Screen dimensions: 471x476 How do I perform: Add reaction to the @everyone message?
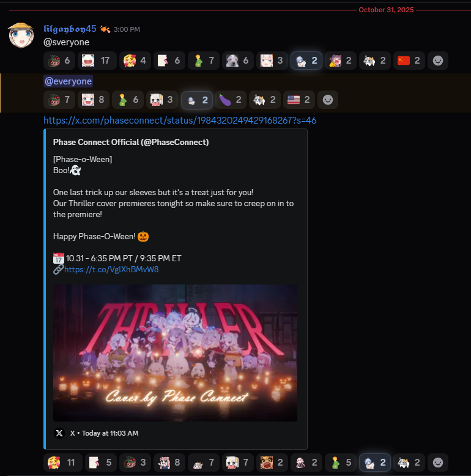(328, 100)
